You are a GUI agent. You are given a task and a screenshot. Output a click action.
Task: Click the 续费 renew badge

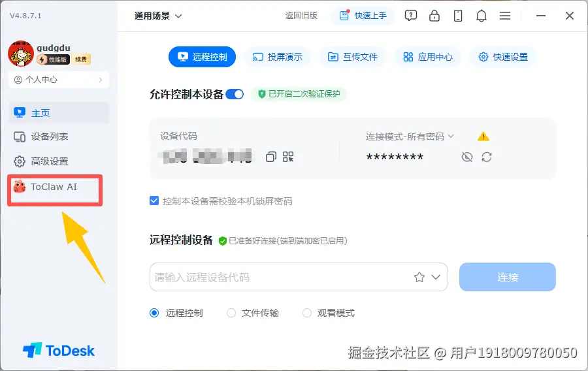81,59
